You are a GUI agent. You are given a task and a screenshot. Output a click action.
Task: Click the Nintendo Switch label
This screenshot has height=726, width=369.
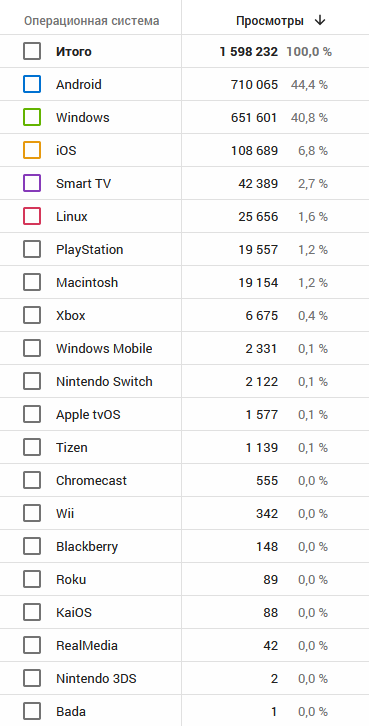pyautogui.click(x=104, y=382)
